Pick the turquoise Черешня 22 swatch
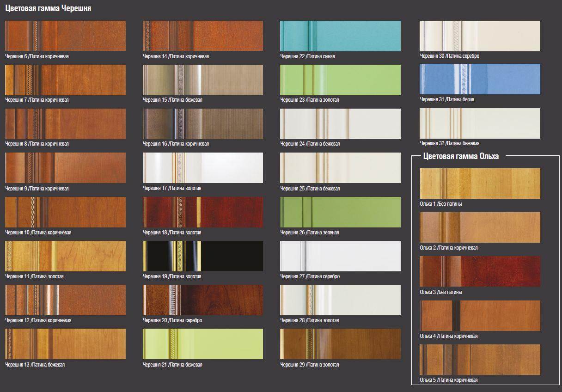Viewport: 562px width, 392px height. [x=340, y=36]
